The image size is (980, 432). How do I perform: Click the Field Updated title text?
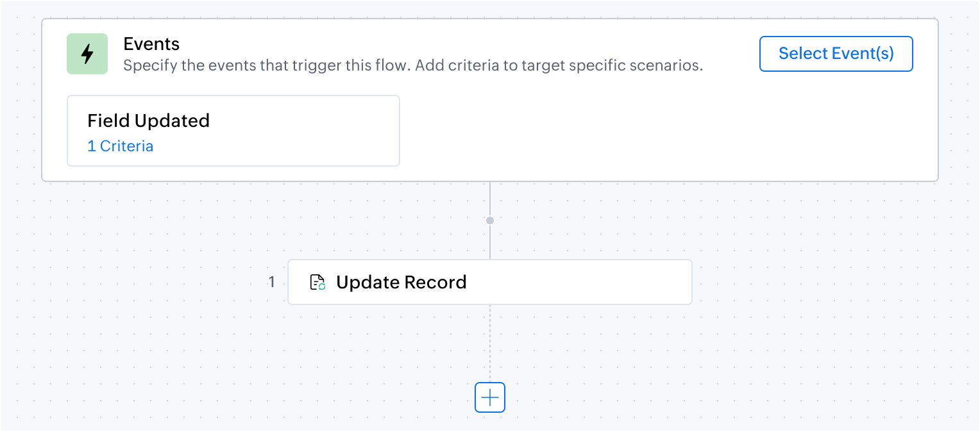[x=149, y=120]
